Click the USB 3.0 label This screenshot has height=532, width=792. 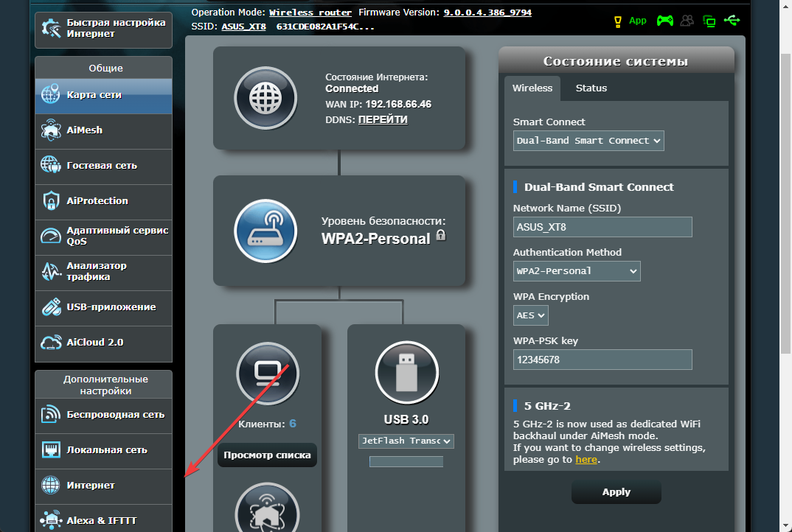pyautogui.click(x=406, y=420)
